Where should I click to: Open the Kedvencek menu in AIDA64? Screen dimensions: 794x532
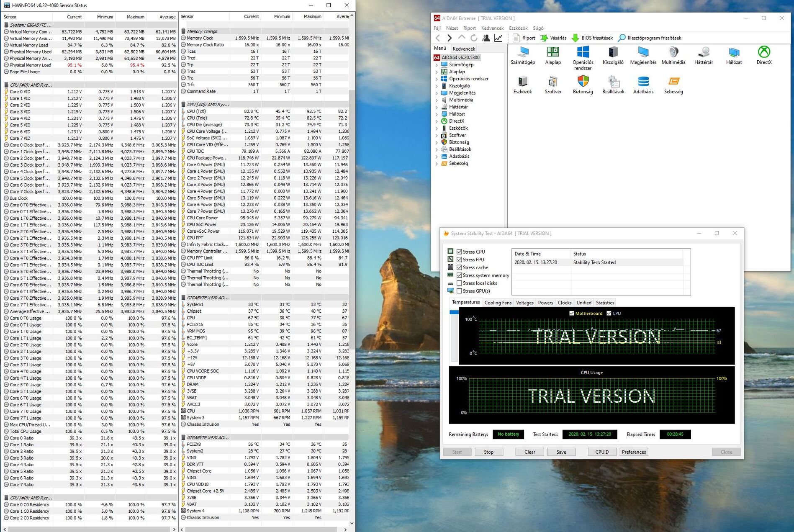[x=493, y=28]
